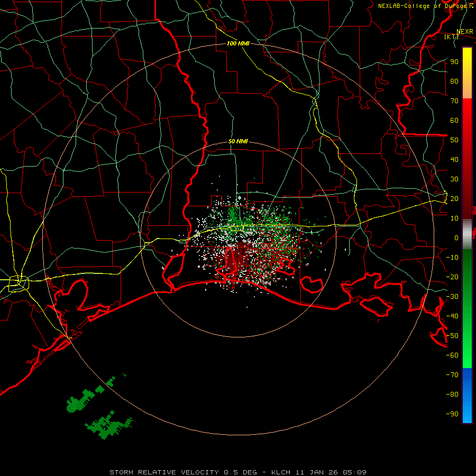The image size is (476, 476).
Task: Select the 60 value on the velocity scale
Action: (x=454, y=120)
